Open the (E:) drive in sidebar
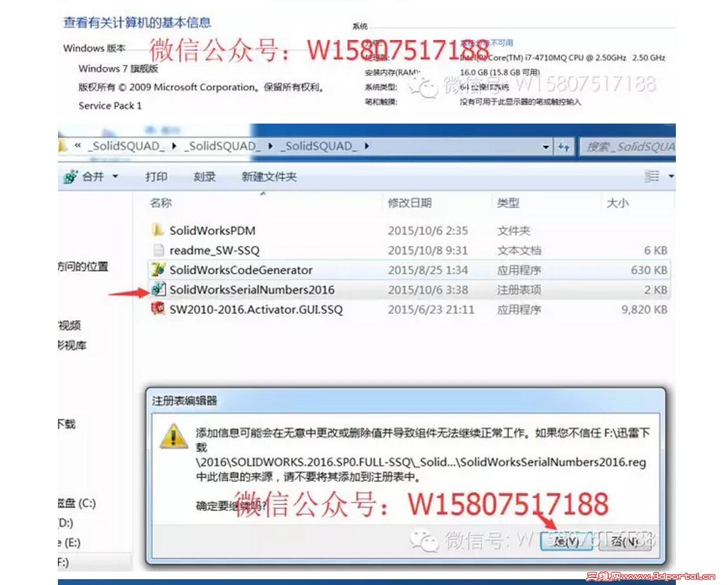This screenshot has width=728, height=585. tap(70, 543)
